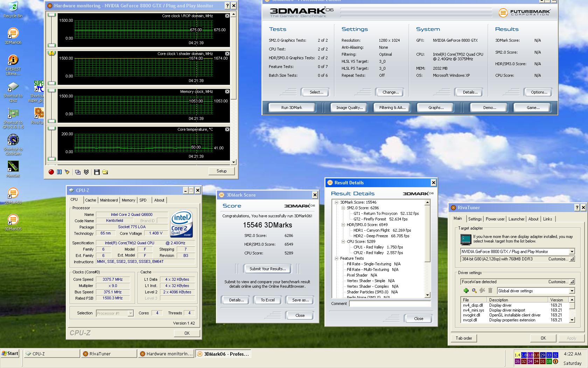
Task: Click the Comment field in Result Details
Action: coord(390,304)
